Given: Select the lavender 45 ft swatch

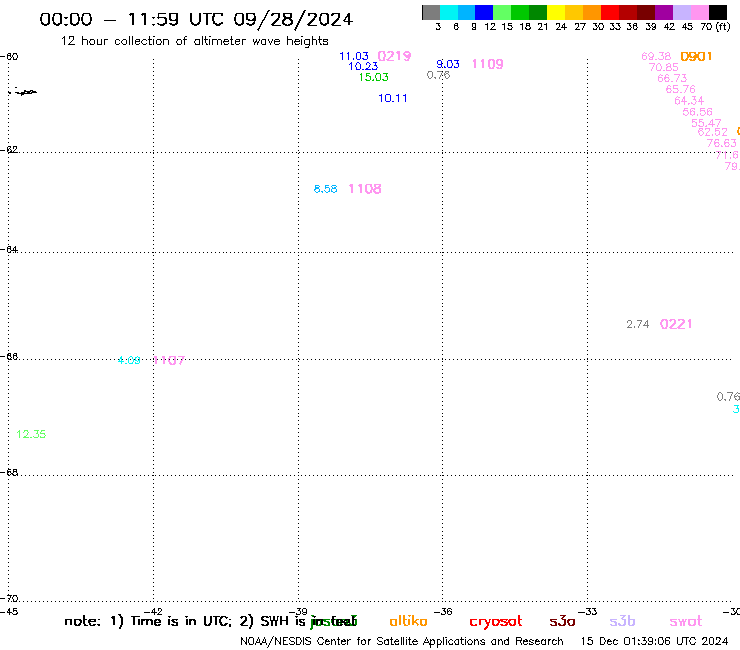Looking at the screenshot, I should point(682,12).
